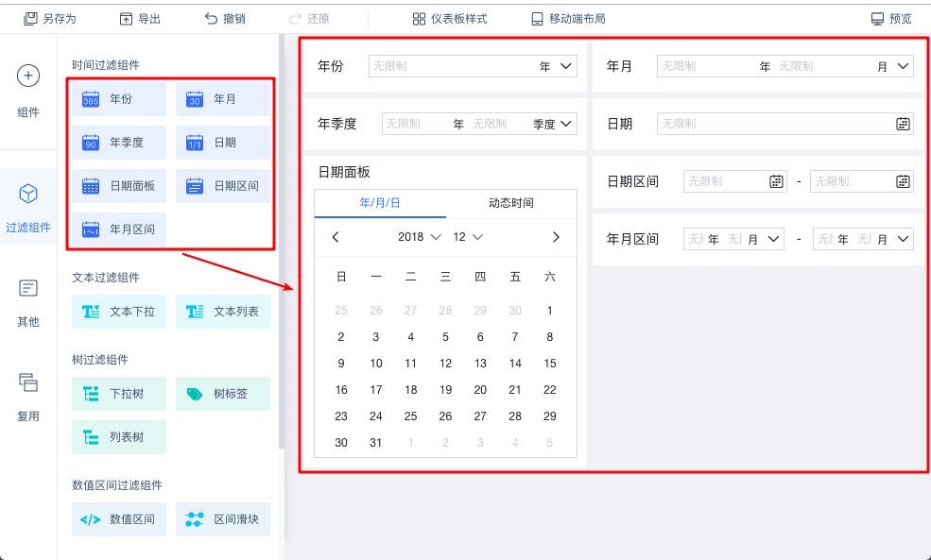Viewport: 931px width, 560px height.
Task: Add the 文本下拉 text dropdown component
Action: tap(119, 312)
